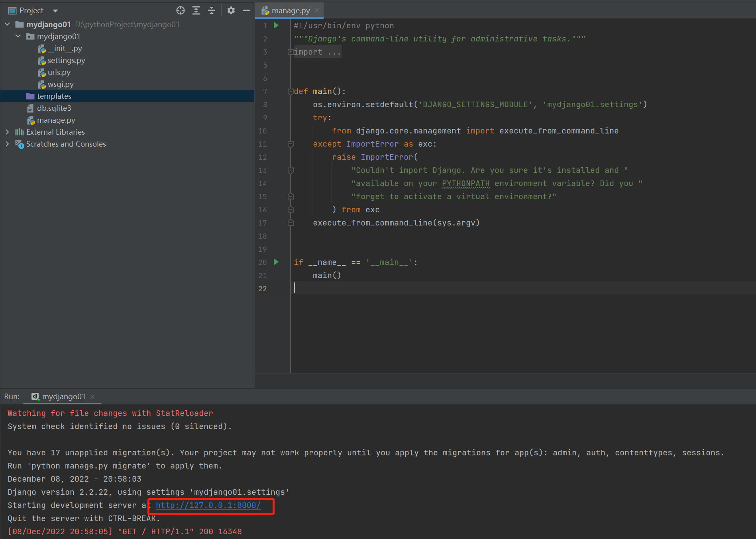This screenshot has width=756, height=539.
Task: Open the http://127.0.0.1:8000/ link
Action: (x=208, y=506)
